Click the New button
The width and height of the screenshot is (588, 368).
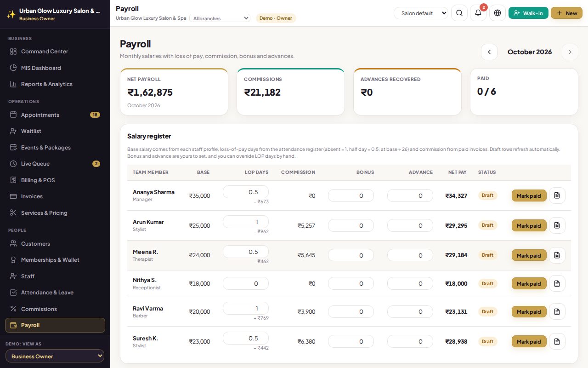566,13
